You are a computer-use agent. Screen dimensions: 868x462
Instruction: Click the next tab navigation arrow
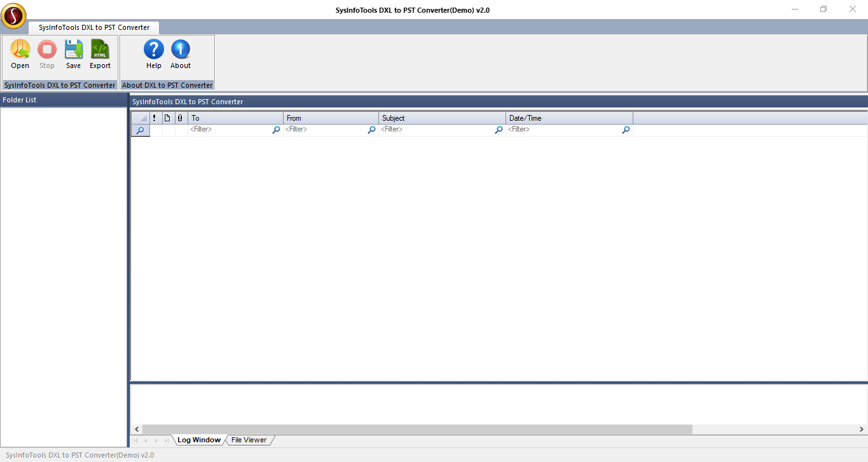[x=156, y=440]
